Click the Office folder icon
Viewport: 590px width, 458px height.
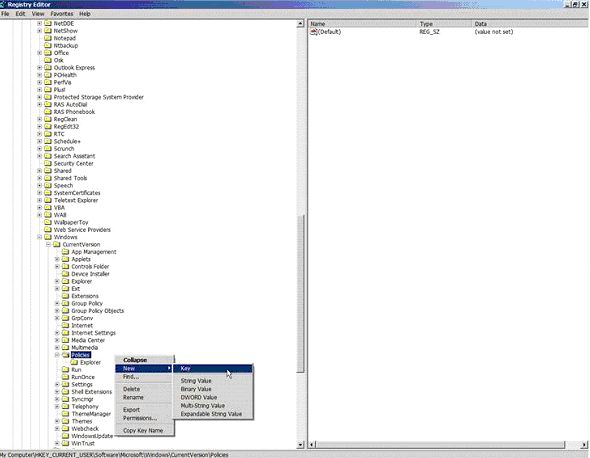tap(48, 53)
